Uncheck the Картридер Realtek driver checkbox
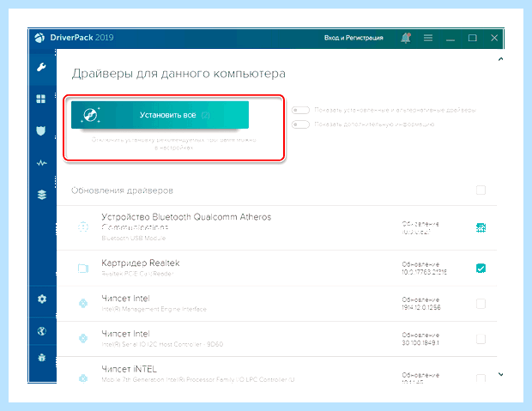532x411 pixels. point(481,268)
